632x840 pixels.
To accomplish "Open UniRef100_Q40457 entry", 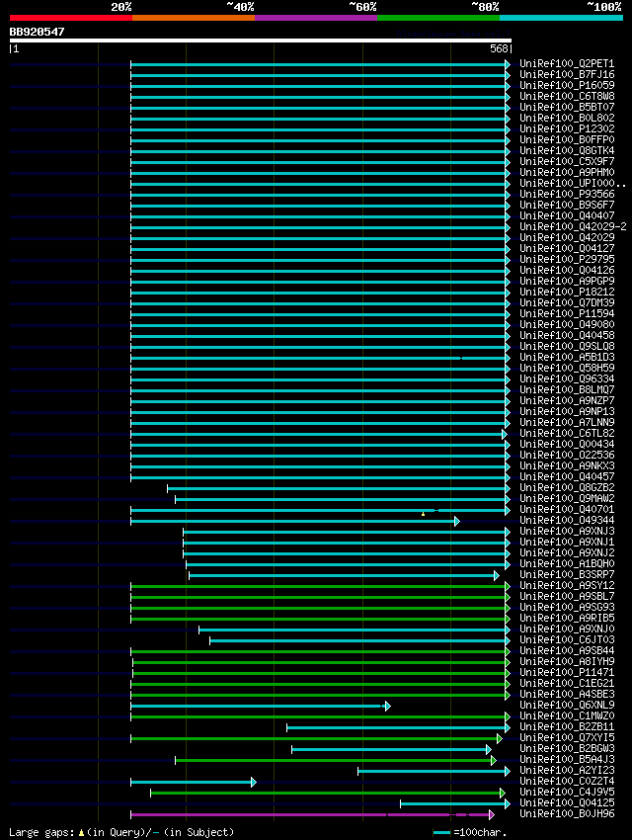I will (567, 476).
